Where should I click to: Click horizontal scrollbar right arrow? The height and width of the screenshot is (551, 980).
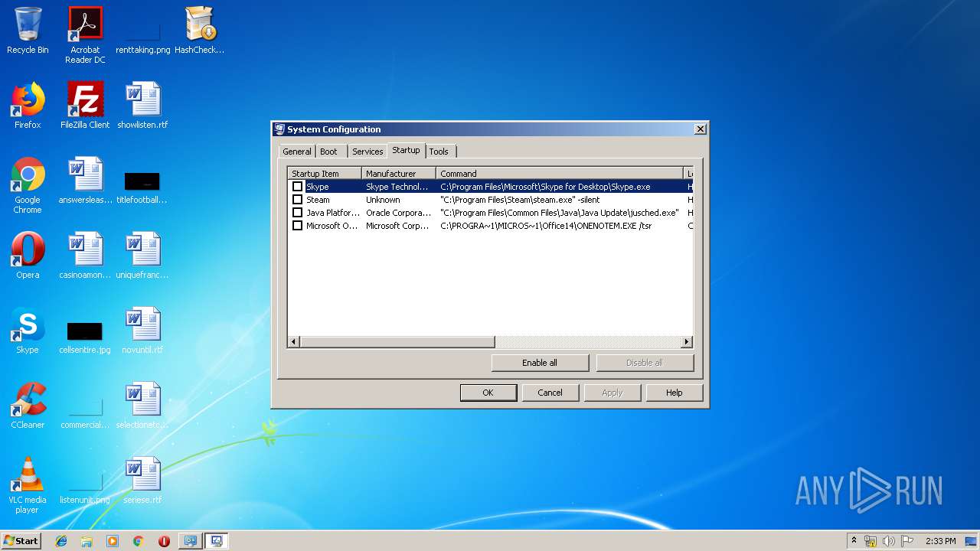[x=687, y=342]
